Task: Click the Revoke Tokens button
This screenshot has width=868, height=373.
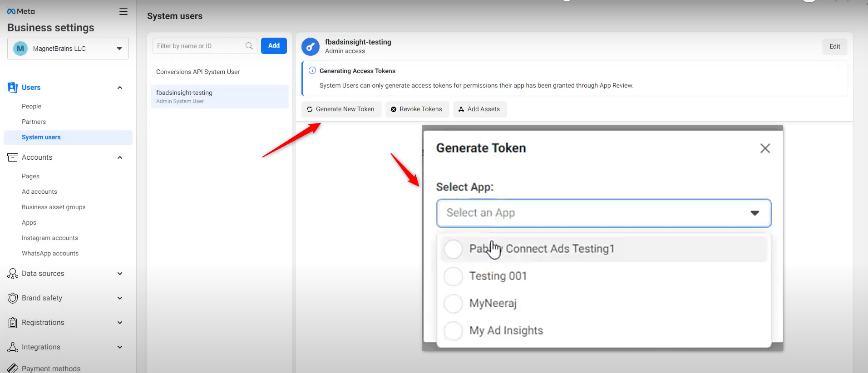Action: point(416,109)
